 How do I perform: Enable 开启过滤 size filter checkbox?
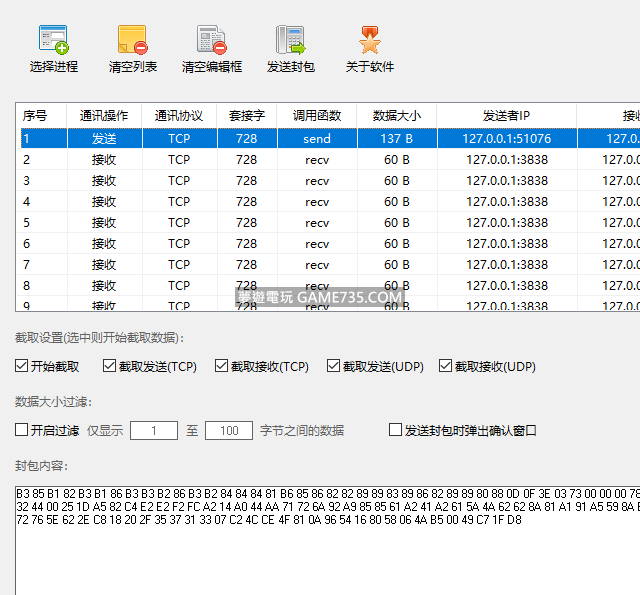tap(22, 431)
